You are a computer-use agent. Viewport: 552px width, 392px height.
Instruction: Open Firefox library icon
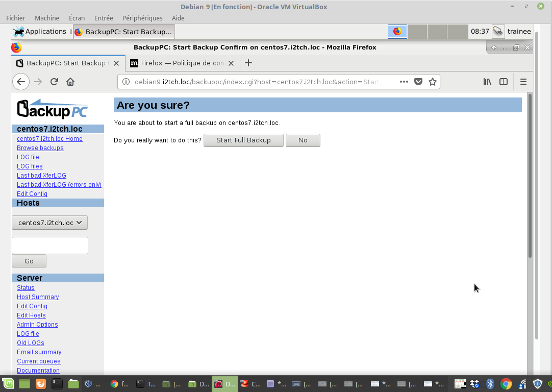(487, 82)
